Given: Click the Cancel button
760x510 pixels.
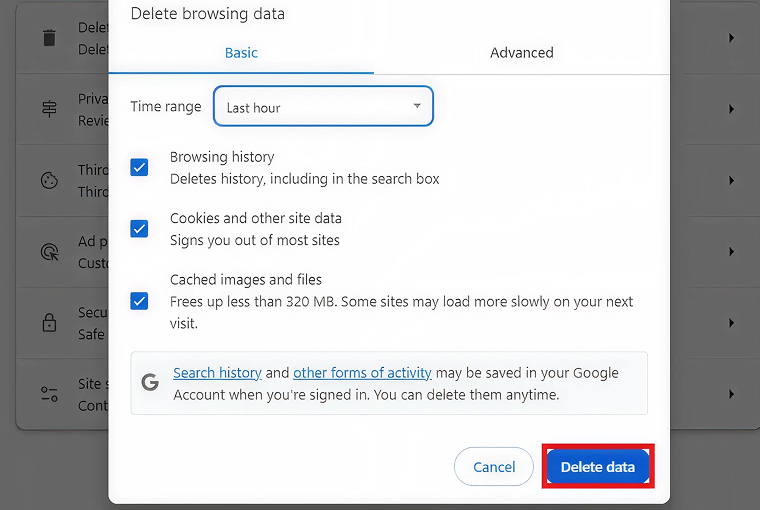Looking at the screenshot, I should [494, 467].
